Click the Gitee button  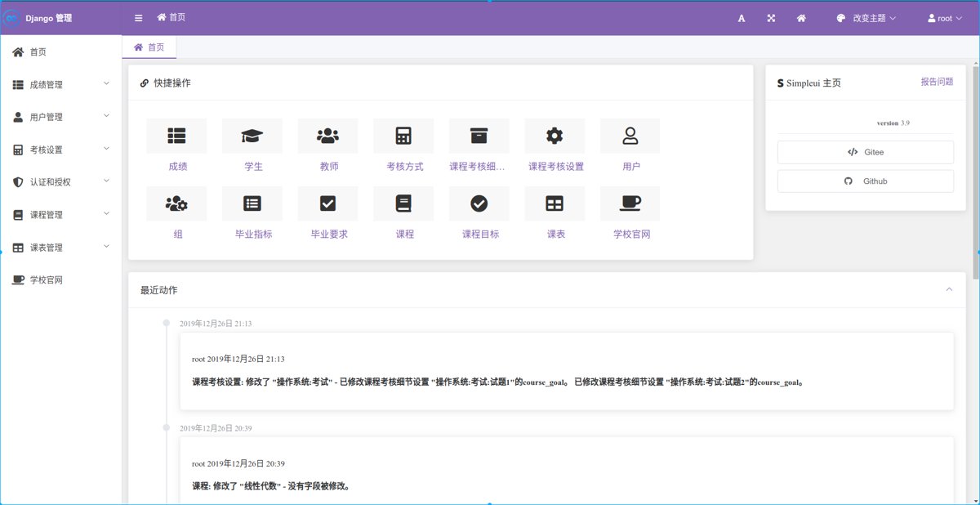866,152
